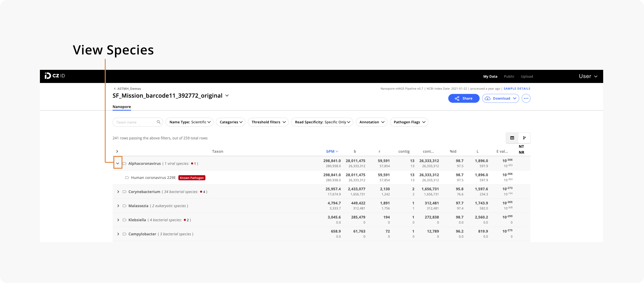
Task: Click Klebsiella bPM value 3,045.6
Action: click(334, 217)
